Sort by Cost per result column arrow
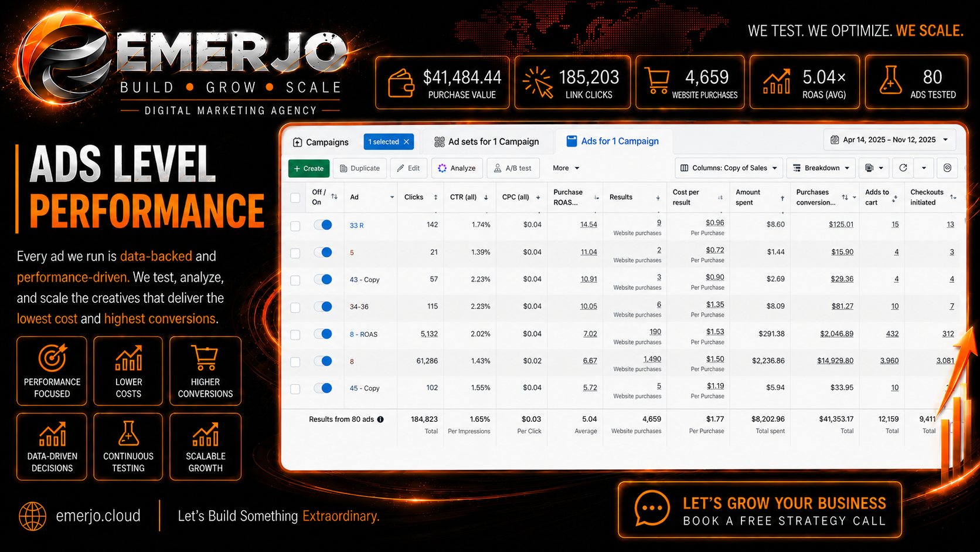The width and height of the screenshot is (980, 552). tap(720, 198)
